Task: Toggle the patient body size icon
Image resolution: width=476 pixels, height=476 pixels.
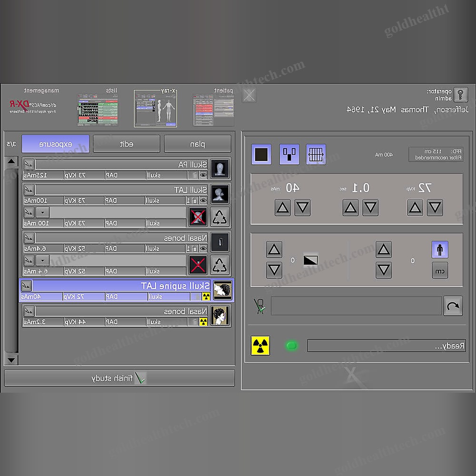Action: [x=440, y=249]
